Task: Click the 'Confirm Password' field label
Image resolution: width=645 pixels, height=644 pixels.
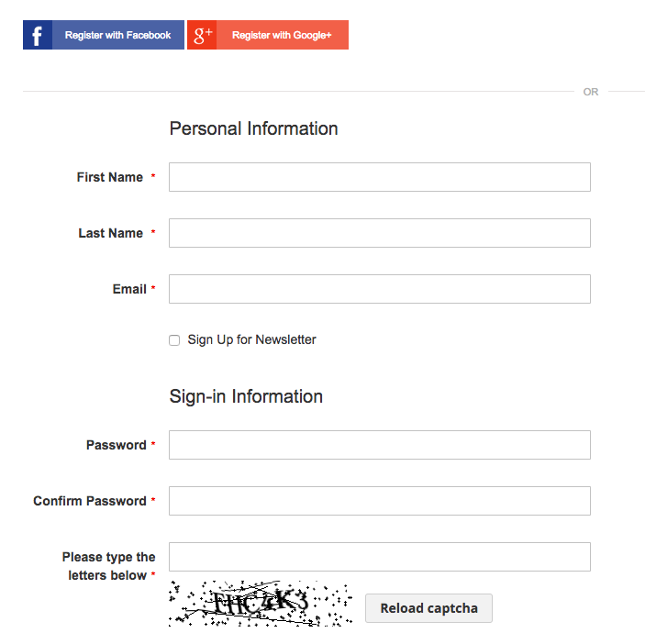Action: pos(90,501)
